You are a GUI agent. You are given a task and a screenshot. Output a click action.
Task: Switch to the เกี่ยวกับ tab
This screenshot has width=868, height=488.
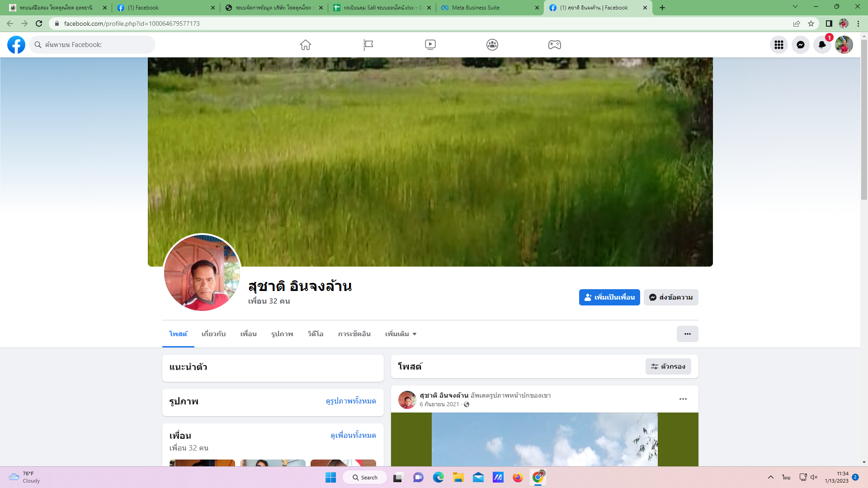pos(213,334)
